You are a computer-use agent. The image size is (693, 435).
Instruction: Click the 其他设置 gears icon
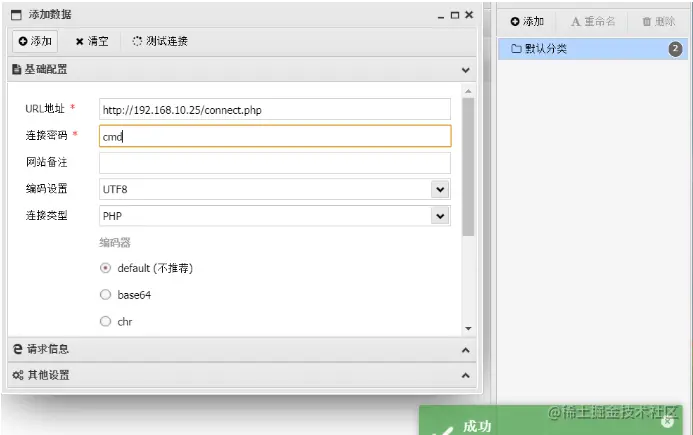(x=18, y=375)
